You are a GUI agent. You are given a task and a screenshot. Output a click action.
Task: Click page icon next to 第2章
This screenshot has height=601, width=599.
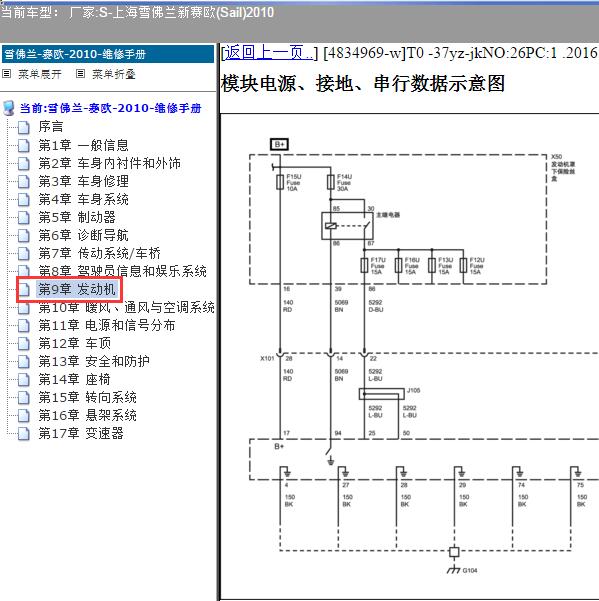tap(24, 164)
